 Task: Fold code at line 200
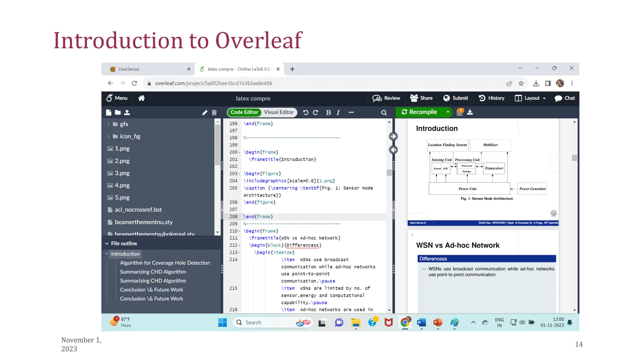[239, 152]
